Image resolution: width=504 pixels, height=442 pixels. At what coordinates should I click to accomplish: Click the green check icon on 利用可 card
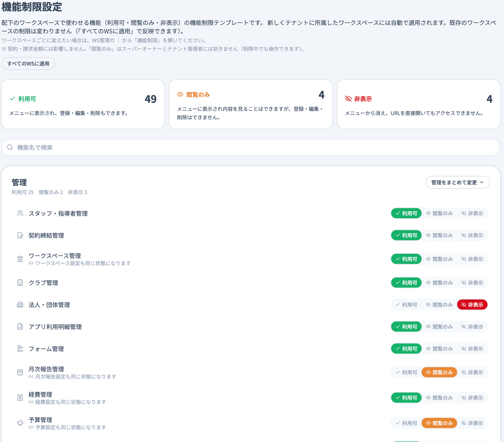tap(12, 99)
